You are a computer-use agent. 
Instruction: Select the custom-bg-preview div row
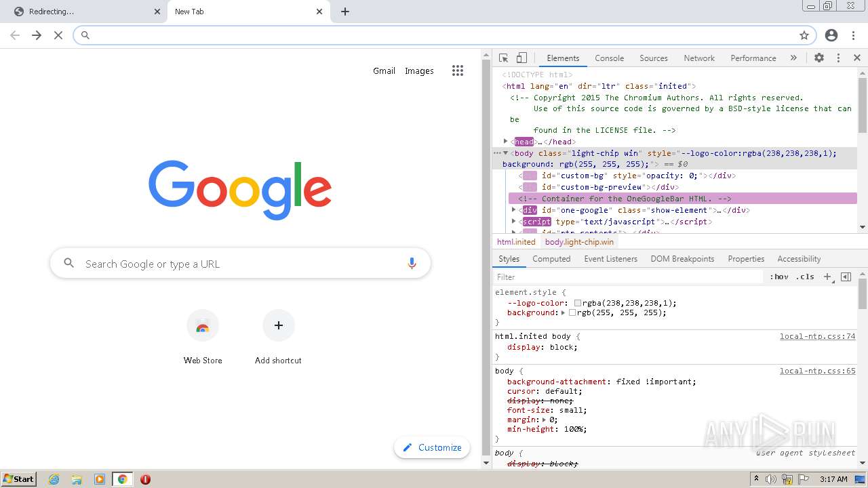point(683,187)
